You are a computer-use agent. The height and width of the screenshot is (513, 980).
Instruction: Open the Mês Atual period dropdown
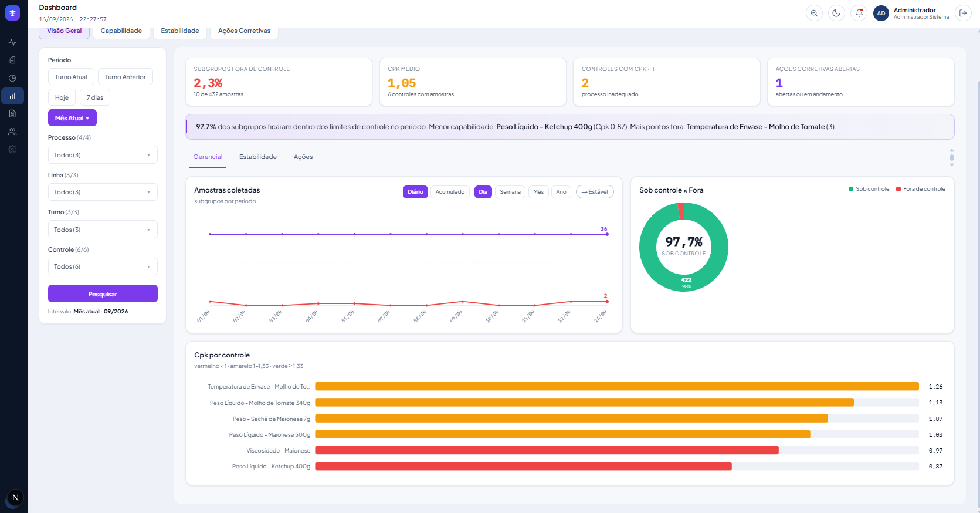(x=72, y=118)
